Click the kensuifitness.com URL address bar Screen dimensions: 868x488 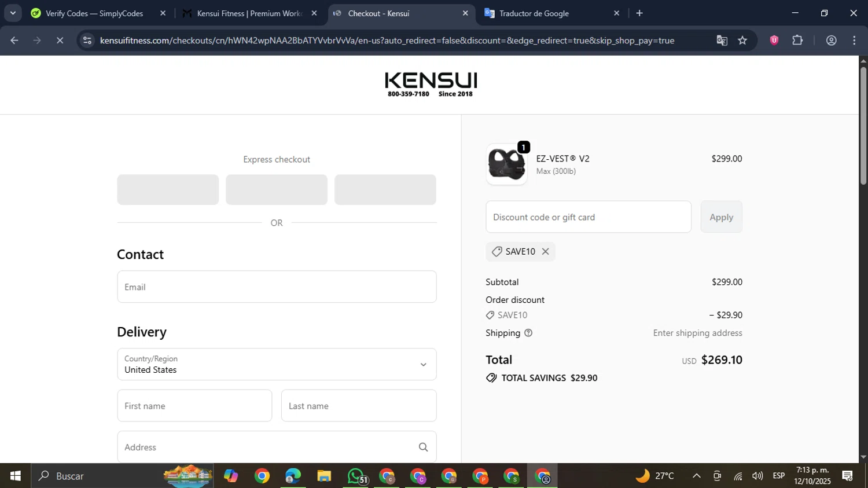tap(387, 40)
